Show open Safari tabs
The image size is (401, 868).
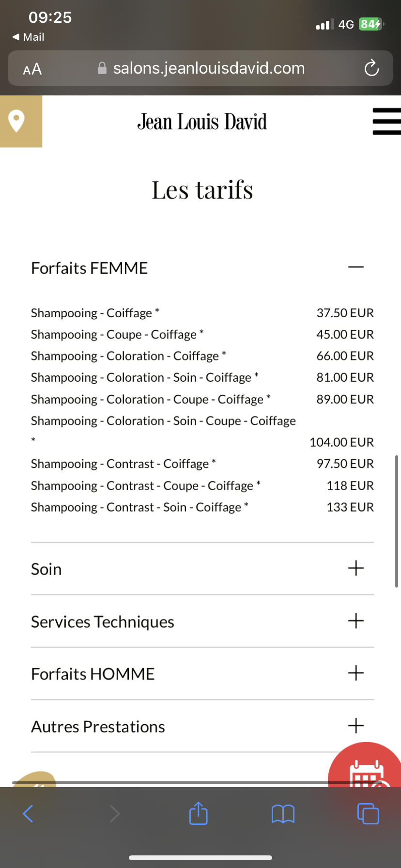click(368, 813)
